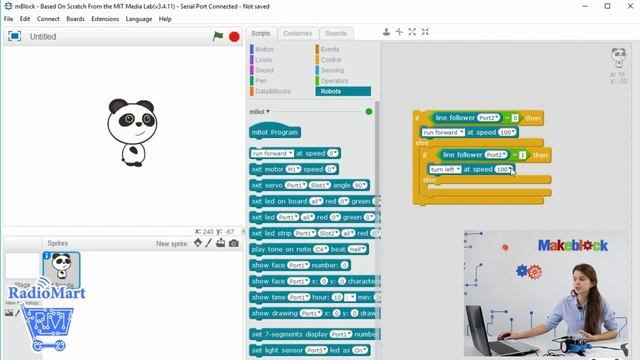This screenshot has width=640, height=360.
Task: Switch to the Scripts tab
Action: point(261,33)
